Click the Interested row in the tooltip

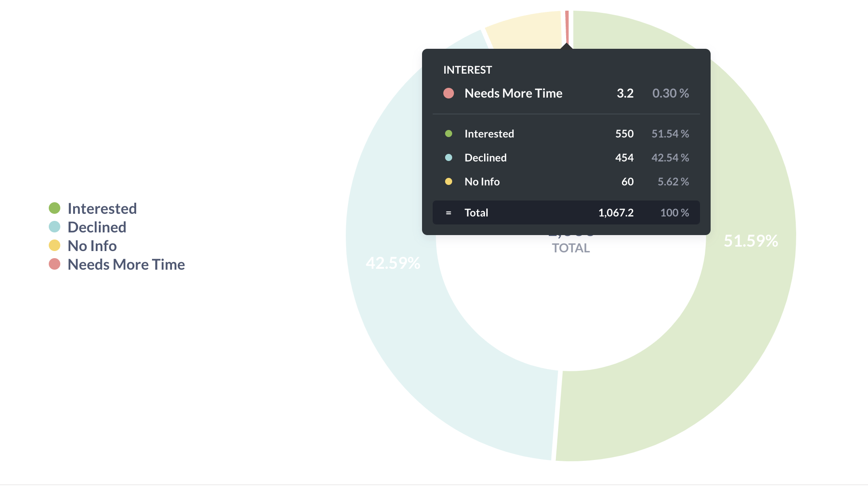566,134
